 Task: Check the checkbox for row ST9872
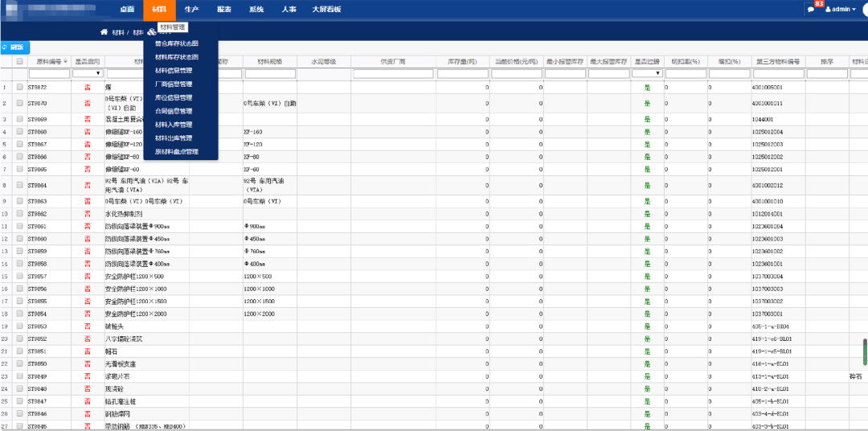pos(19,87)
